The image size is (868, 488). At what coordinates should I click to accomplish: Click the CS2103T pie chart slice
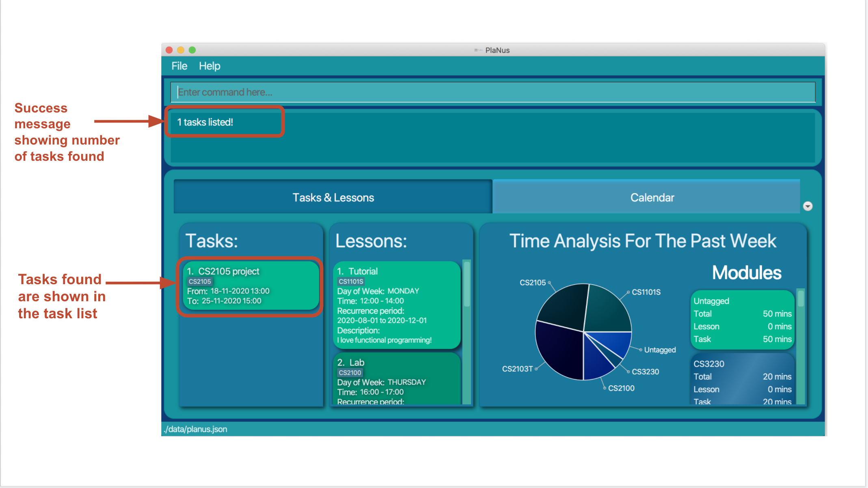coord(560,352)
